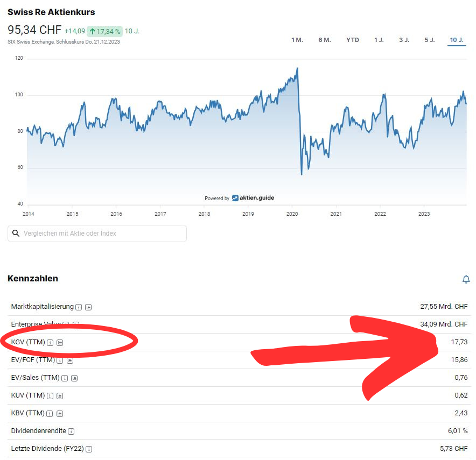Image resolution: width=476 pixels, height=460 pixels.
Task: Open chart icon beside KGV (TTM)
Action: tap(60, 343)
